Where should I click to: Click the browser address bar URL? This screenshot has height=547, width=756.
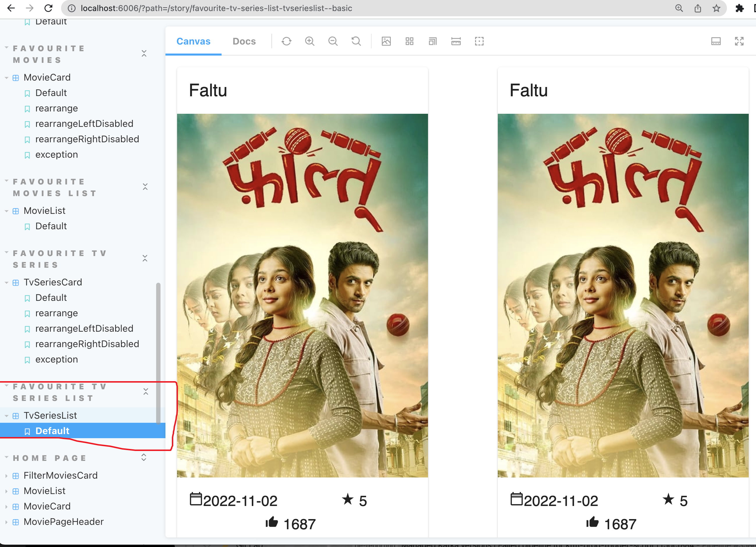[x=216, y=8]
